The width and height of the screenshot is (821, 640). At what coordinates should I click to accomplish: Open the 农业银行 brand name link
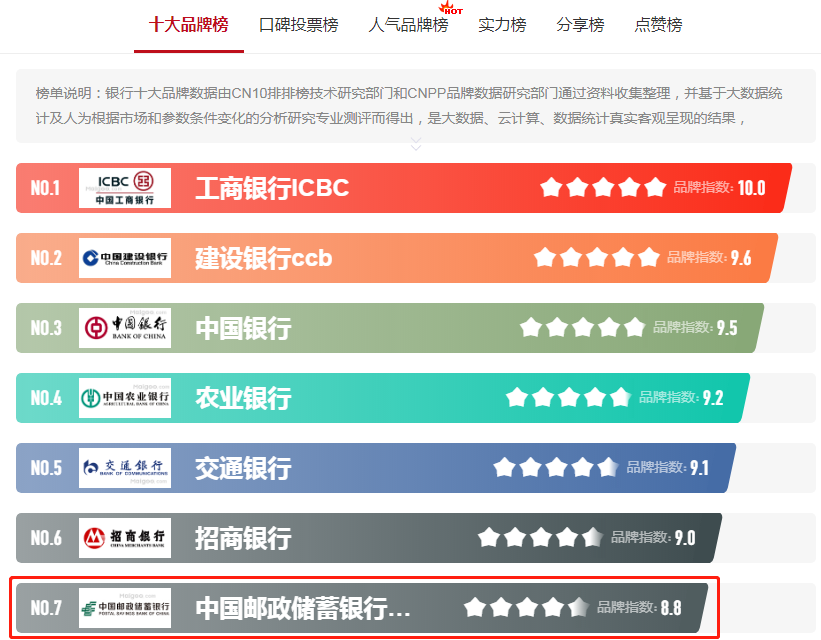(243, 399)
